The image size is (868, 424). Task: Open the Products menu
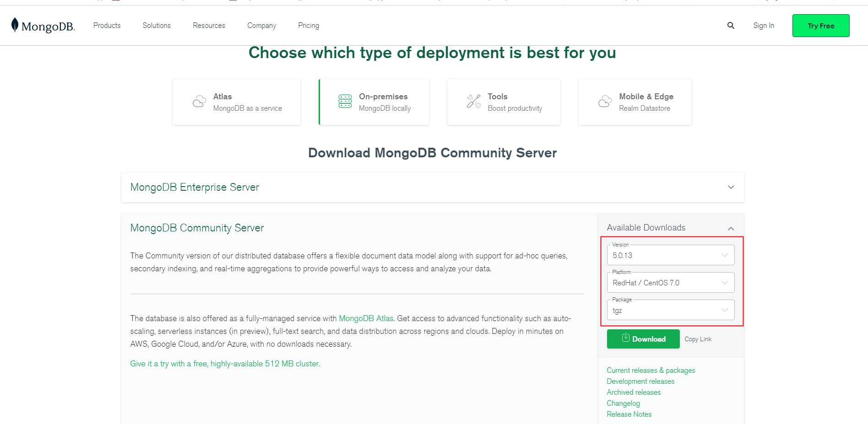(x=107, y=26)
